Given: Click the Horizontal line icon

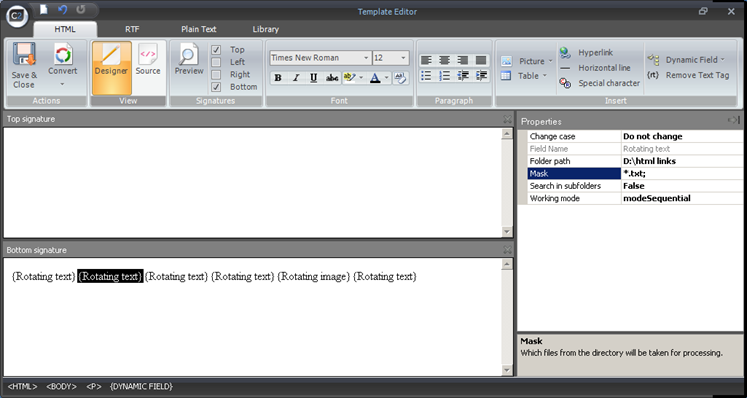Looking at the screenshot, I should coord(565,68).
